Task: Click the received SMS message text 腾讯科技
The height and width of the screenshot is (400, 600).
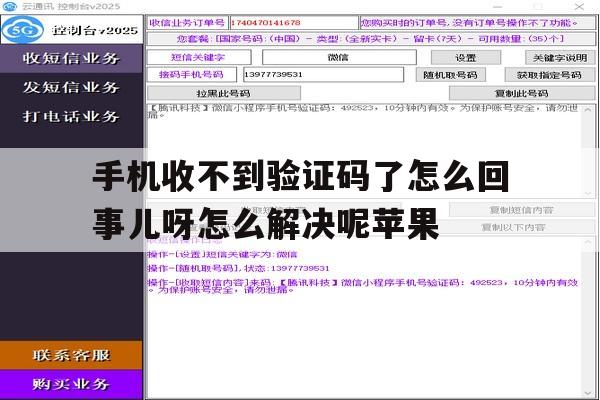Action: pos(363,111)
